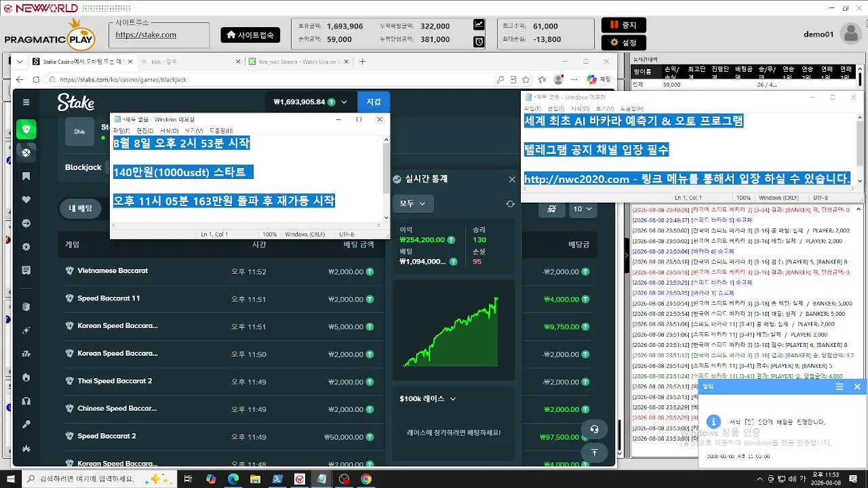Close the 실시간 통계 panel
The image size is (868, 488).
click(512, 179)
